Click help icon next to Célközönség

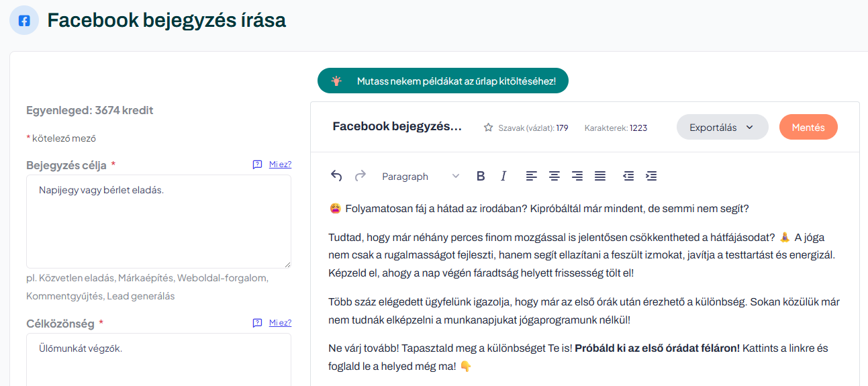click(257, 323)
